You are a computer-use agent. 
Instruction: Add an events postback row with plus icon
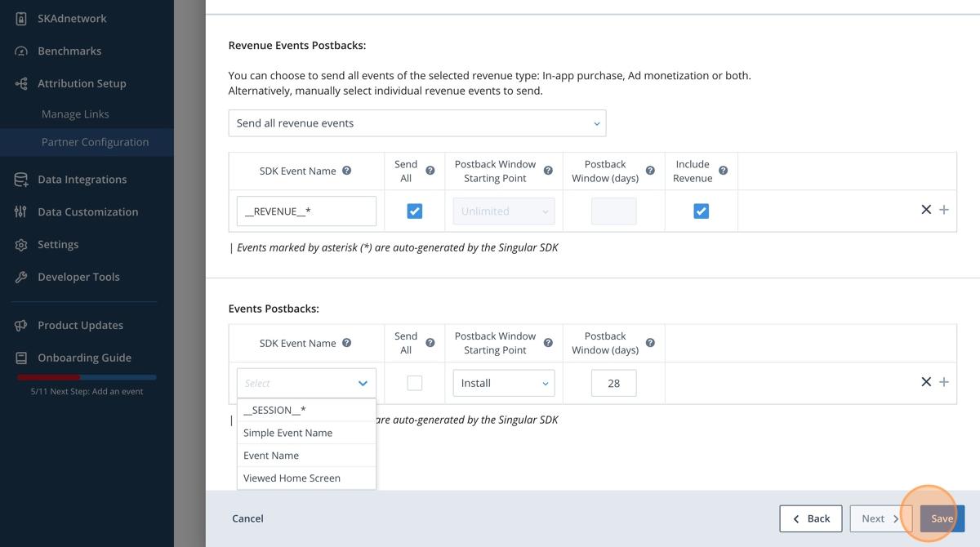click(x=944, y=382)
